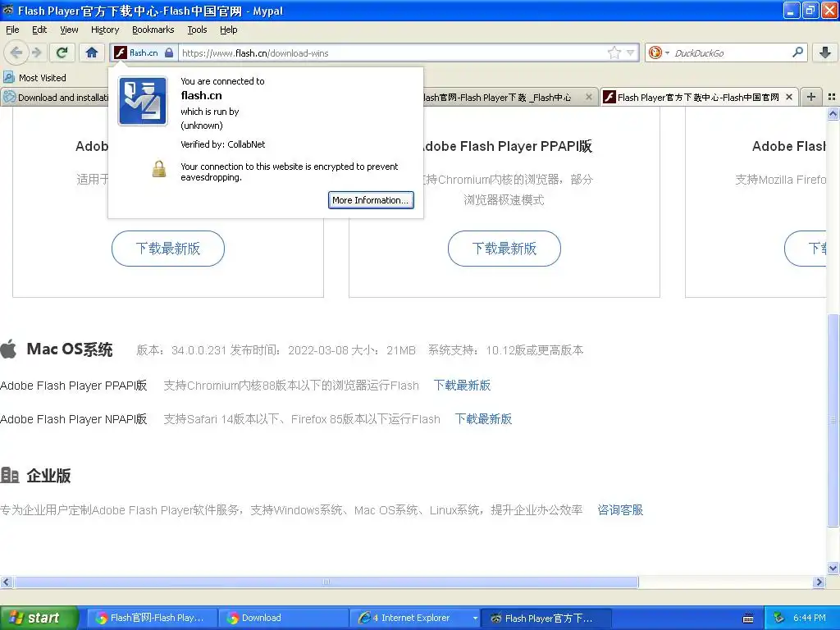Switch to Flash官网-Flash Play taskbar window
The image size is (840, 630).
click(152, 619)
